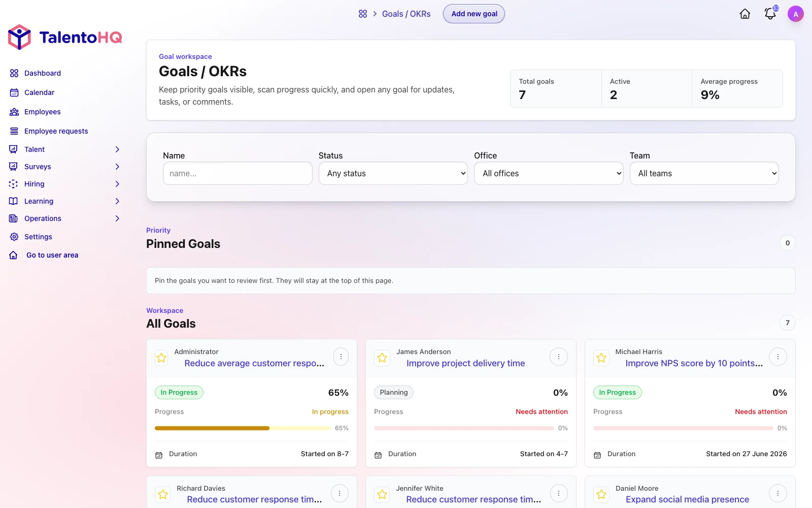Click calendar icon beside Duration in James Anderson's card
This screenshot has width=812, height=508.
(378, 455)
